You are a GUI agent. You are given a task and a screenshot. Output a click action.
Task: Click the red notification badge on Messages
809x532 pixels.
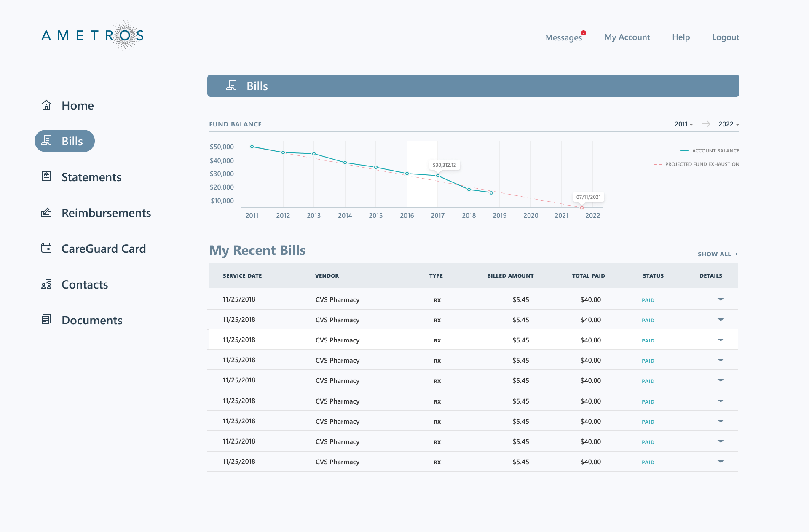click(584, 33)
